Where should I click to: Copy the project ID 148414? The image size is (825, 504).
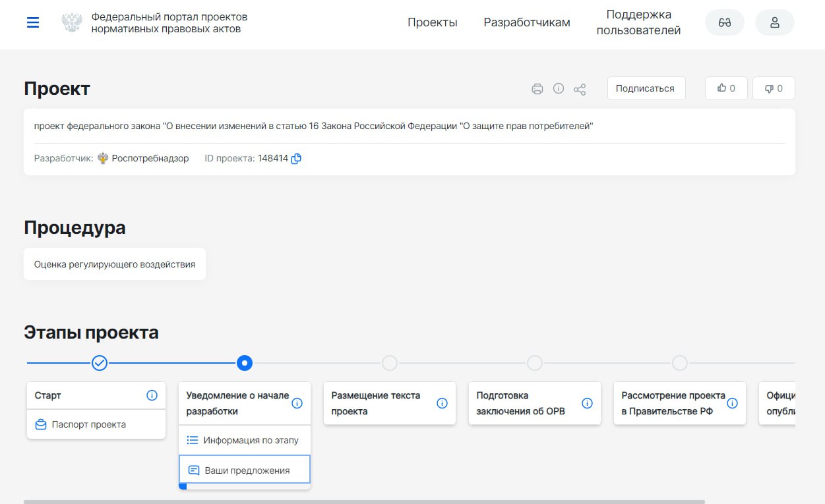[296, 158]
